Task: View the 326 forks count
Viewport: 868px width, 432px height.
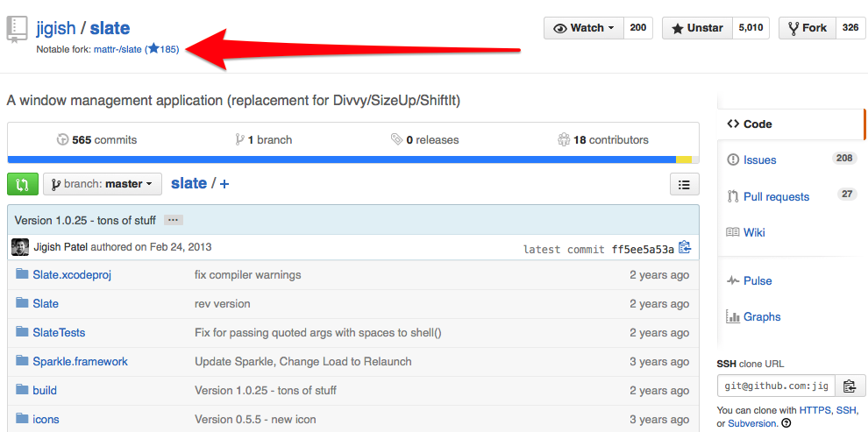Action: point(850,28)
